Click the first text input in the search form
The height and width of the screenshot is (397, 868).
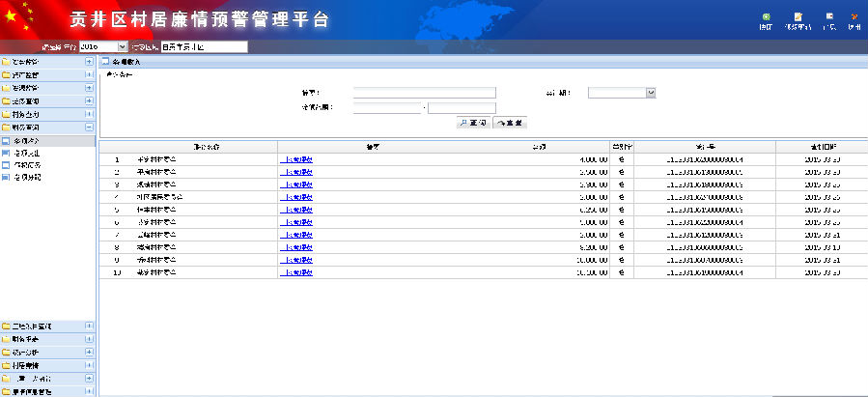tap(424, 93)
